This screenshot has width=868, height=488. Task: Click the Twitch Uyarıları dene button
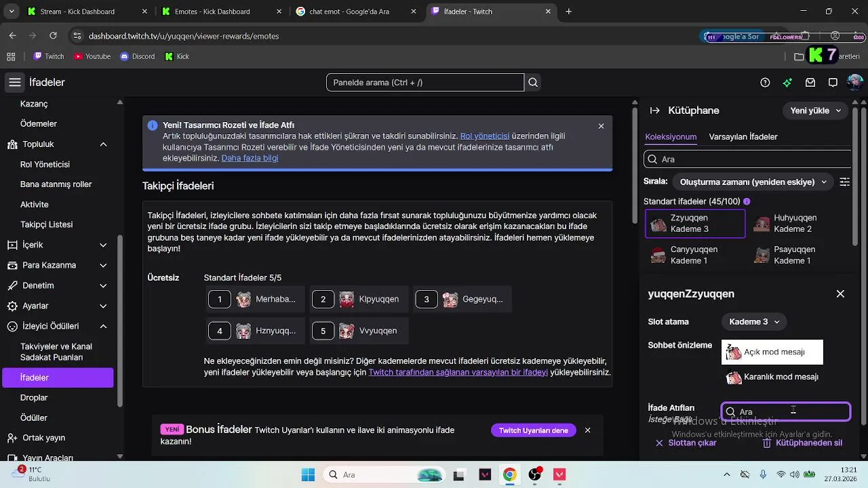point(534,430)
